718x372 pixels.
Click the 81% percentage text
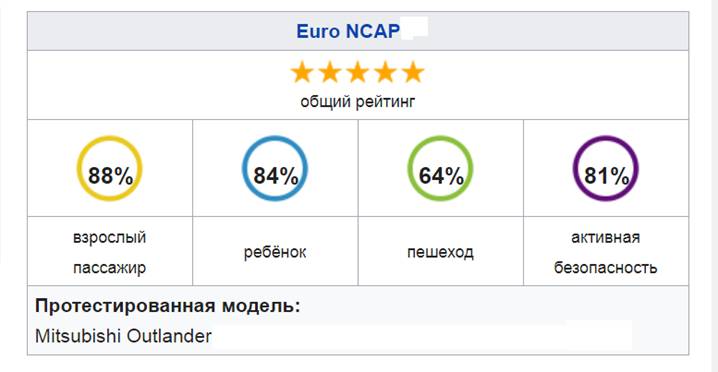pos(606,175)
